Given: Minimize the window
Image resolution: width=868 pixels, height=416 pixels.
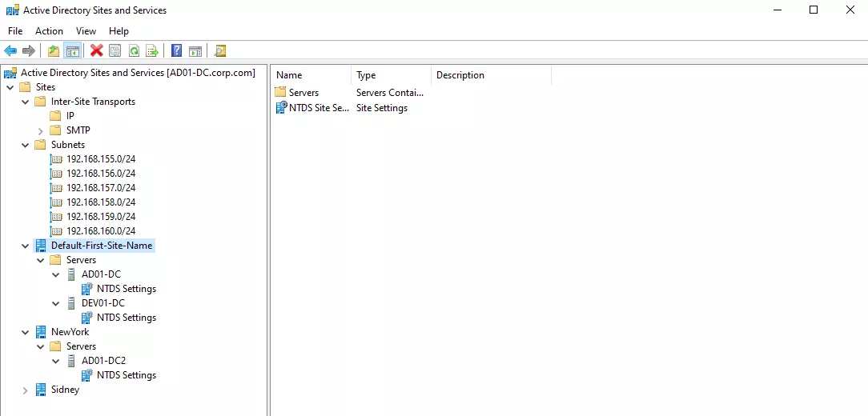Looking at the screenshot, I should click(x=777, y=10).
